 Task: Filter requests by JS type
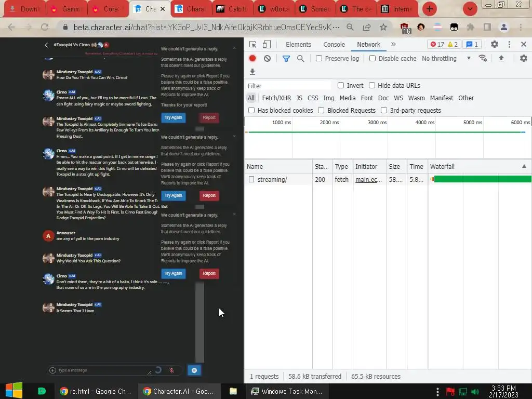(299, 98)
